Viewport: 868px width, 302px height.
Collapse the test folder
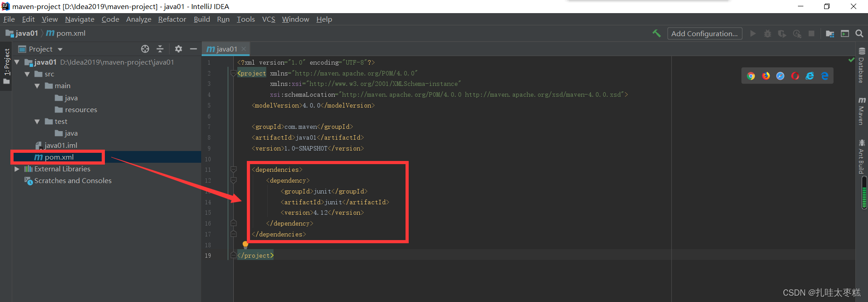pos(37,122)
